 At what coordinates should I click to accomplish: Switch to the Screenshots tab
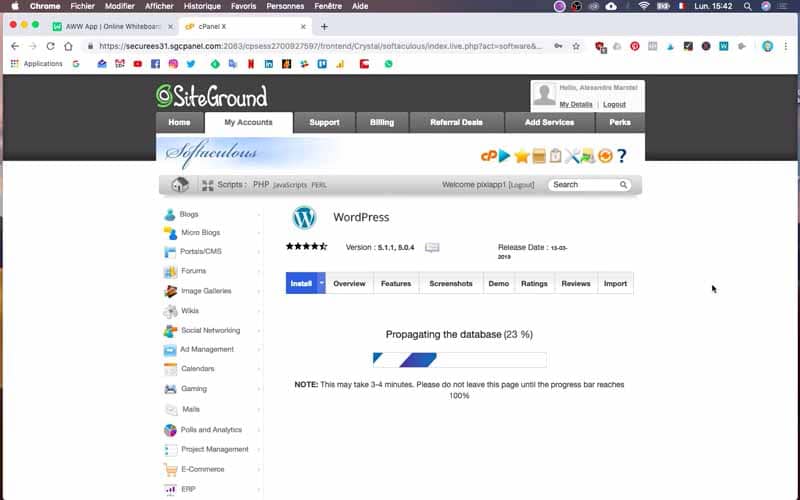pos(451,283)
